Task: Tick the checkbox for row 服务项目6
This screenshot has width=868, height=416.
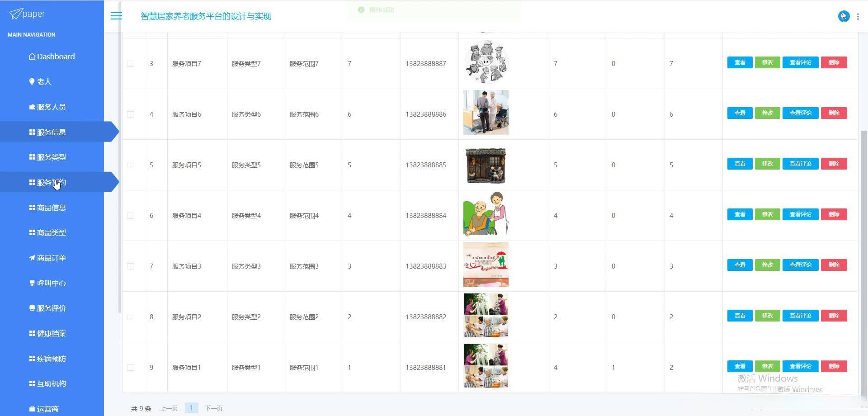Action: [x=130, y=114]
